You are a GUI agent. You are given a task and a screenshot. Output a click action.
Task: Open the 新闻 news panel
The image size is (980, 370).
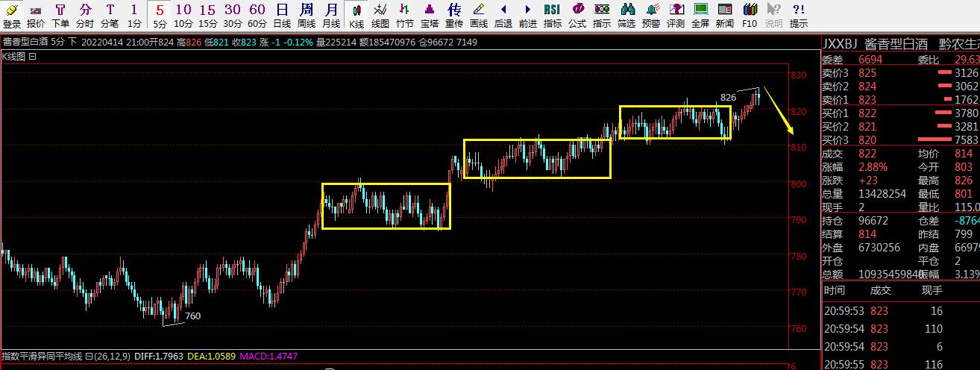pos(725,15)
